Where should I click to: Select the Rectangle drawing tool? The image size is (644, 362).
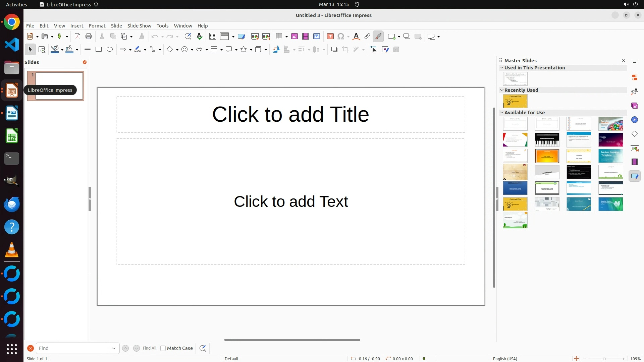pos(99,50)
